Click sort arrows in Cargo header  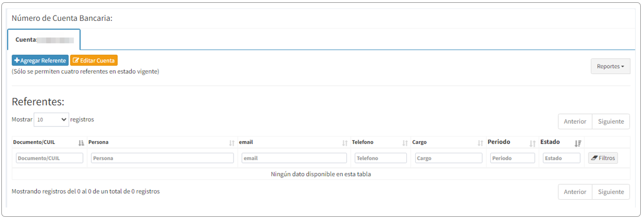tap(480, 143)
